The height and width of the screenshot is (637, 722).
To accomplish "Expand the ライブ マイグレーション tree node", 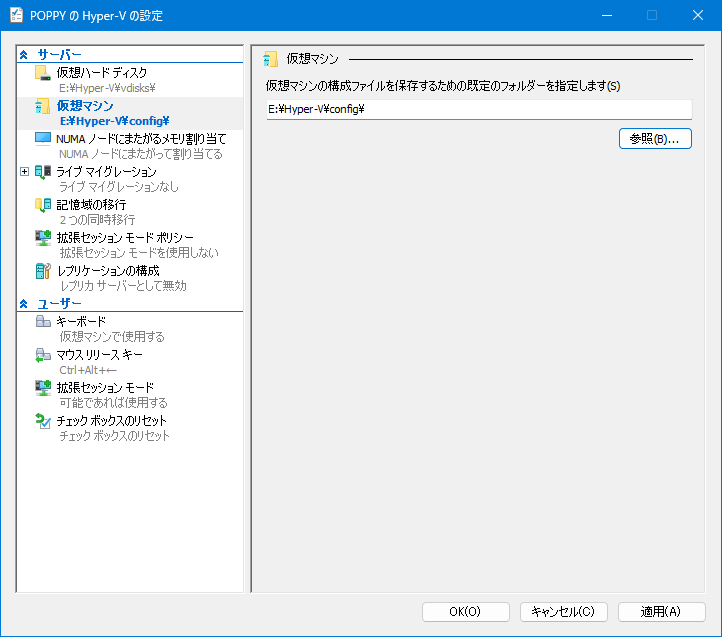I will (x=24, y=172).
